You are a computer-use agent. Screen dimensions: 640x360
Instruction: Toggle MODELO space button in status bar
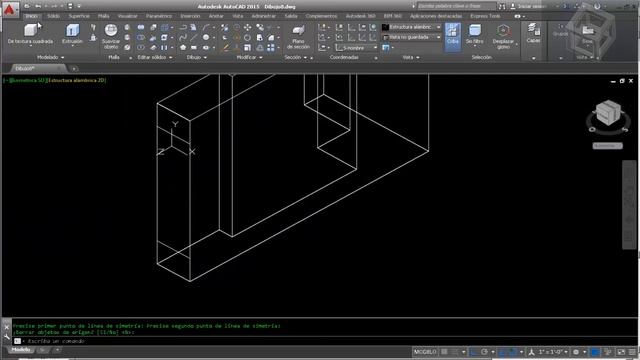pyautogui.click(x=425, y=352)
